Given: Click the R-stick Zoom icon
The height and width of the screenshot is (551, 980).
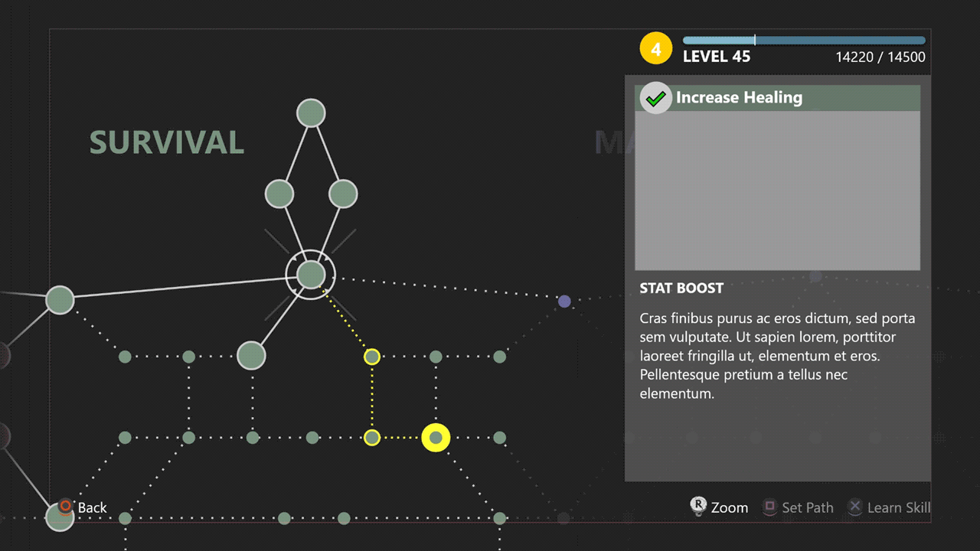Looking at the screenshot, I should point(698,506).
